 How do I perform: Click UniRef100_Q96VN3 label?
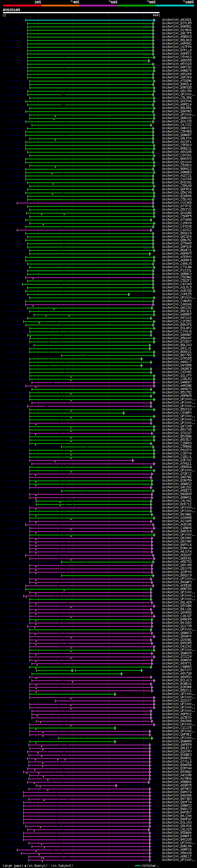point(176,111)
